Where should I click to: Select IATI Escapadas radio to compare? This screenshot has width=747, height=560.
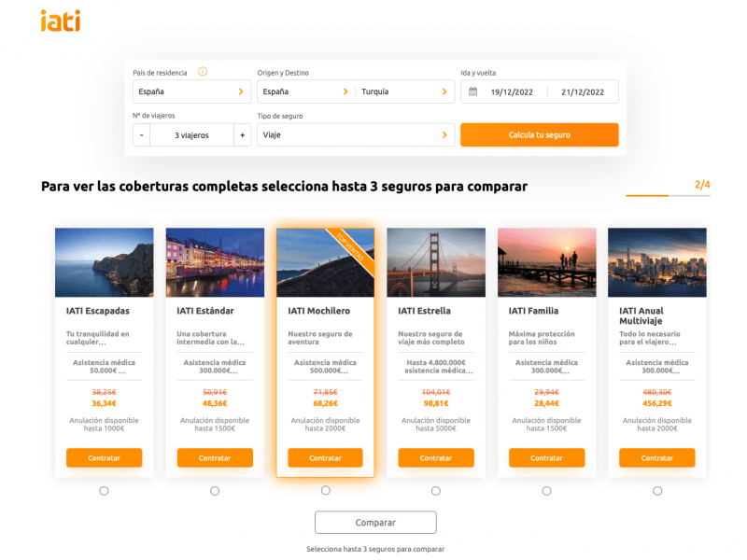(x=104, y=491)
